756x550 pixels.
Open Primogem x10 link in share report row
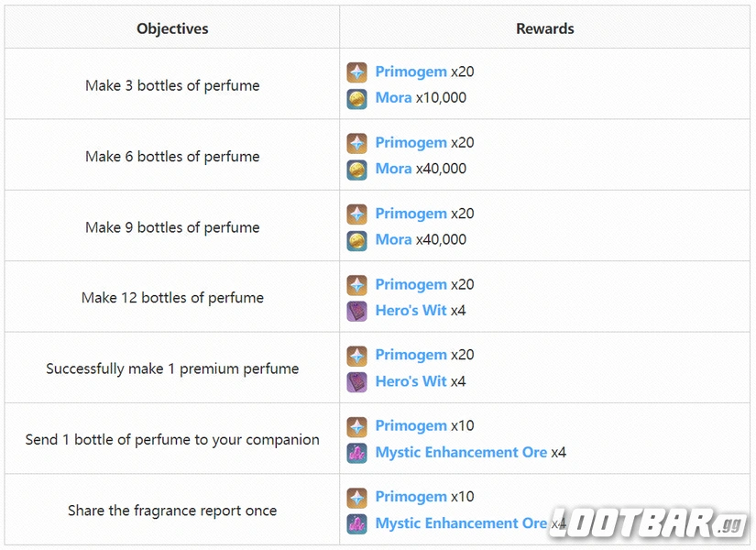coord(411,497)
